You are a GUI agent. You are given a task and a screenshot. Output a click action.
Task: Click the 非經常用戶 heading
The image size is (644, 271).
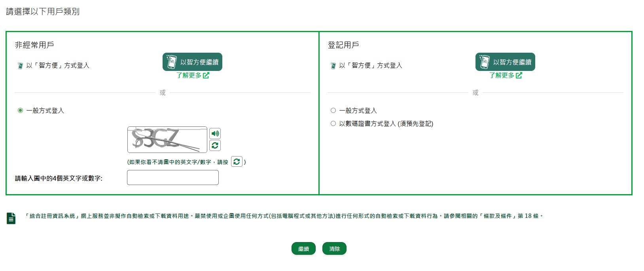click(34, 45)
